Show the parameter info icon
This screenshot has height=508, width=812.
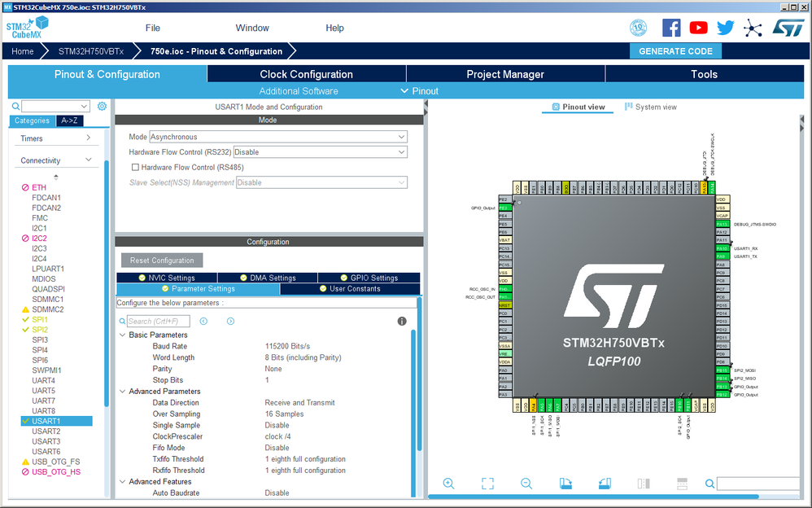click(402, 322)
